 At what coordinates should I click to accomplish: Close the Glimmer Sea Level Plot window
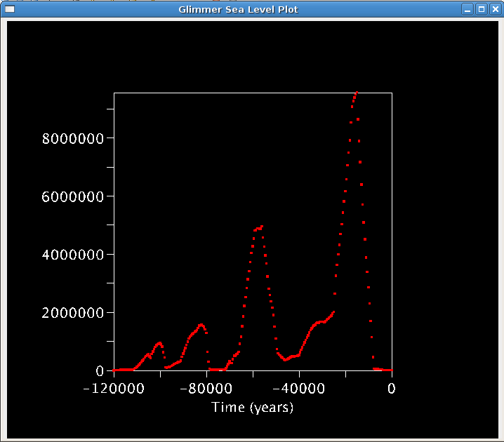[x=494, y=9]
